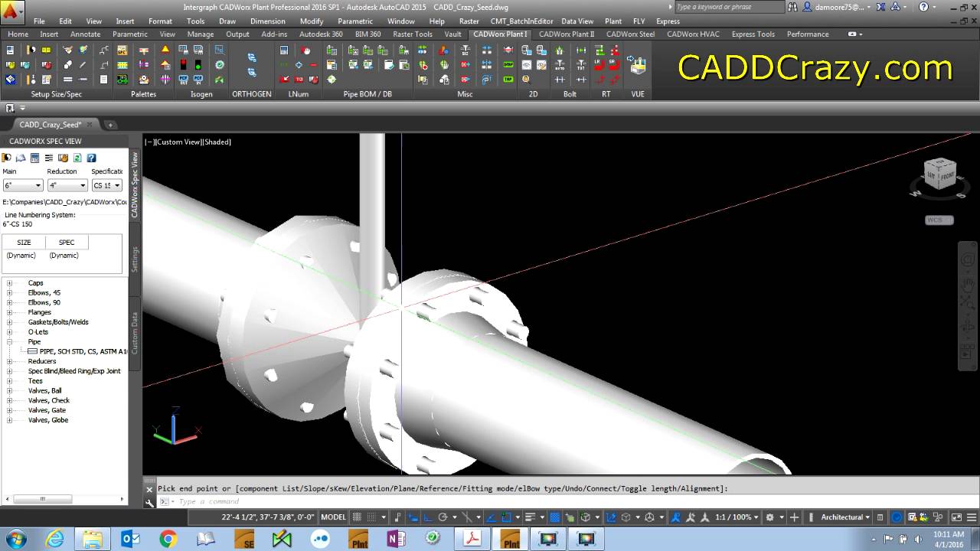The height and width of the screenshot is (551, 980).
Task: Open the Custom Data vertical tab
Action: [135, 333]
